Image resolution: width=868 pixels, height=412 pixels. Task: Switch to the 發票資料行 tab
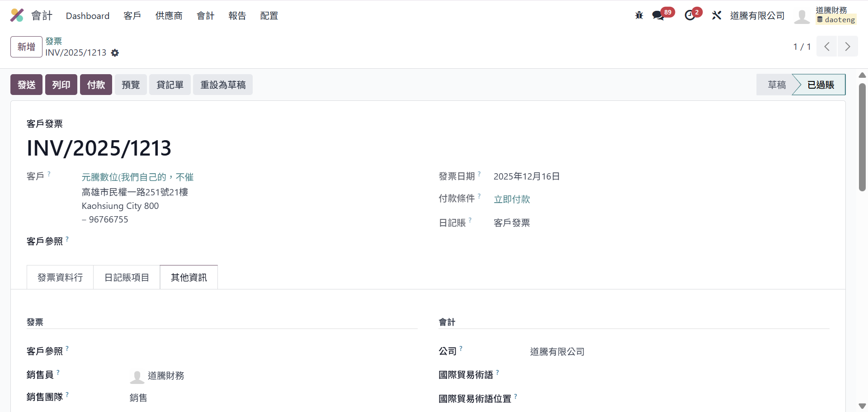coord(60,277)
